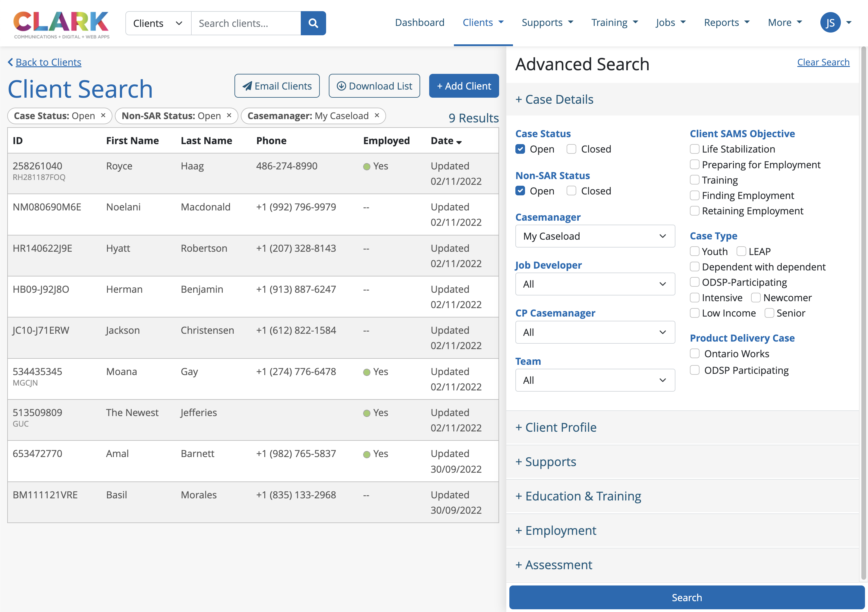Click Royce Haag's green employed indicator
The width and height of the screenshot is (868, 612).
pos(366,166)
